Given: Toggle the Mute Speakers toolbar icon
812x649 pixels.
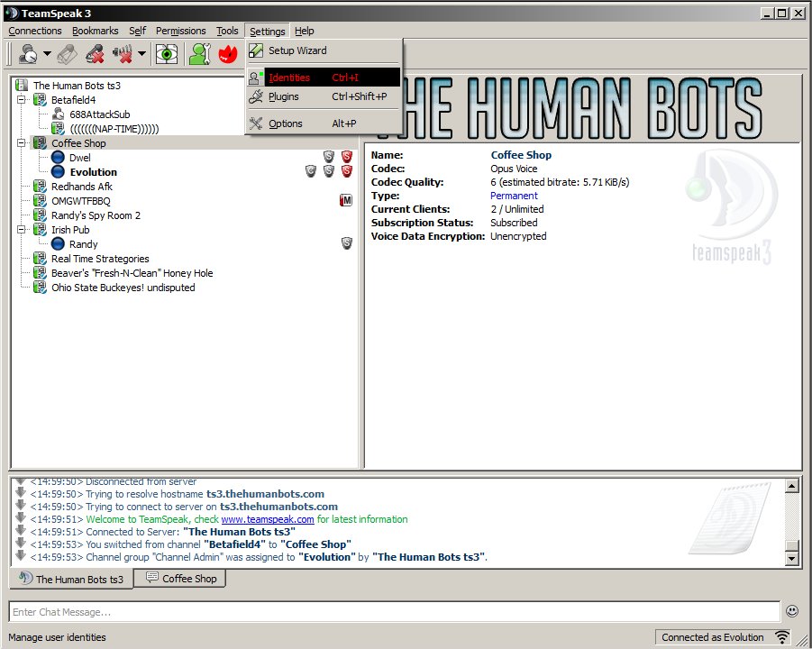Looking at the screenshot, I should 123,53.
